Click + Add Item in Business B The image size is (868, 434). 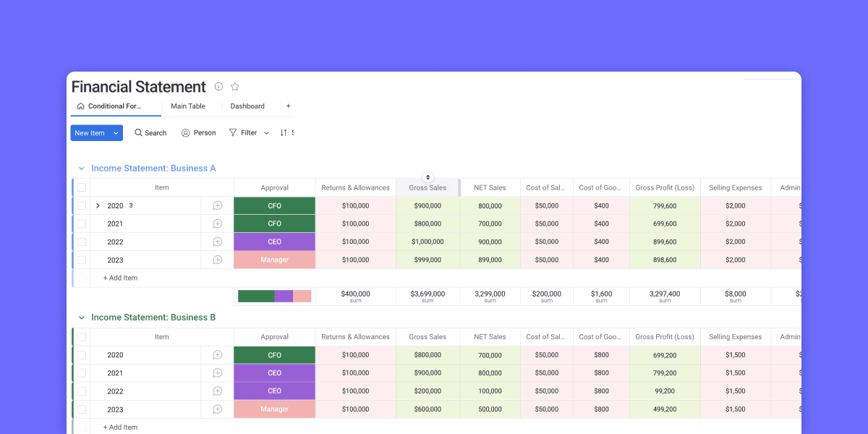(x=120, y=427)
